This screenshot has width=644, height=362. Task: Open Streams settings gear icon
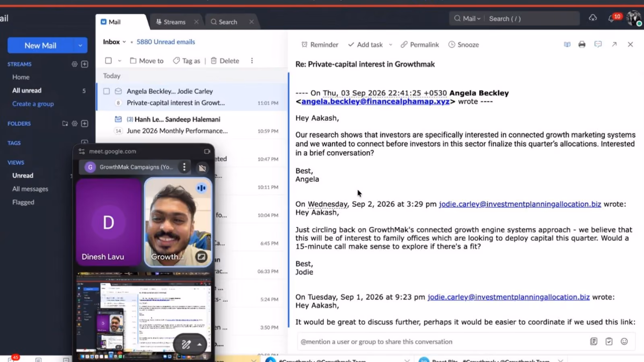click(74, 64)
